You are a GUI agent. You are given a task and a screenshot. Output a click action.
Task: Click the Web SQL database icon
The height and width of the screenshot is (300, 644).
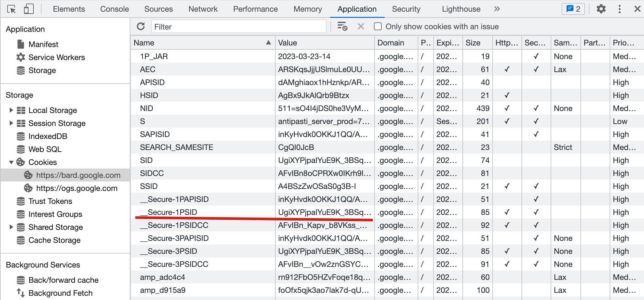[21, 149]
